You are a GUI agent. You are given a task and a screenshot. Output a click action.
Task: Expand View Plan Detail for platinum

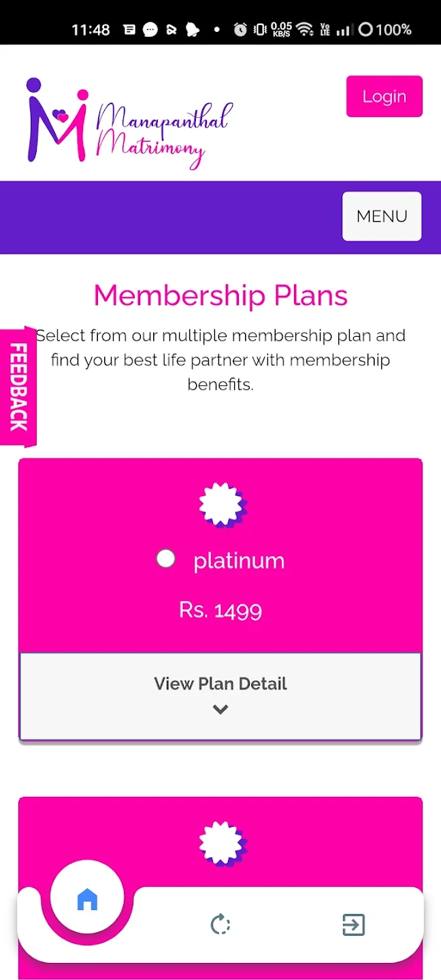(x=220, y=696)
